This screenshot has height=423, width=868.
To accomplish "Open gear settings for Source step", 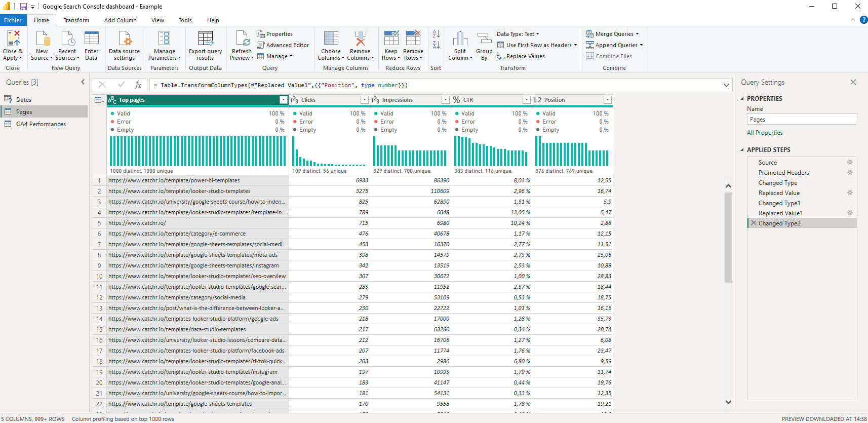I will (x=850, y=163).
